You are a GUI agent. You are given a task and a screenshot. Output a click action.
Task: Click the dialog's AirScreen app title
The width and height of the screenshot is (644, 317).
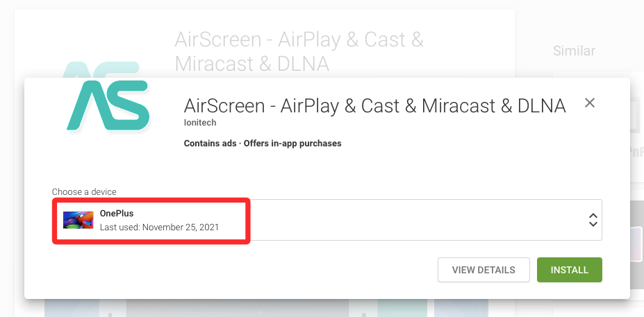374,106
